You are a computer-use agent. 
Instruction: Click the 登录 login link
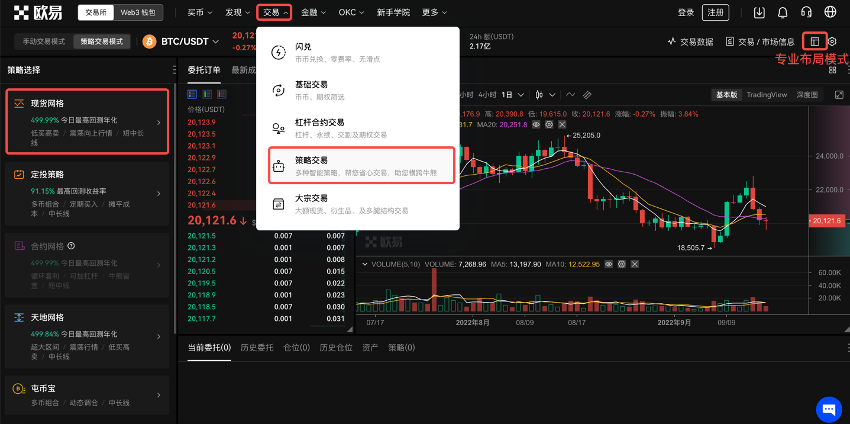tap(685, 13)
